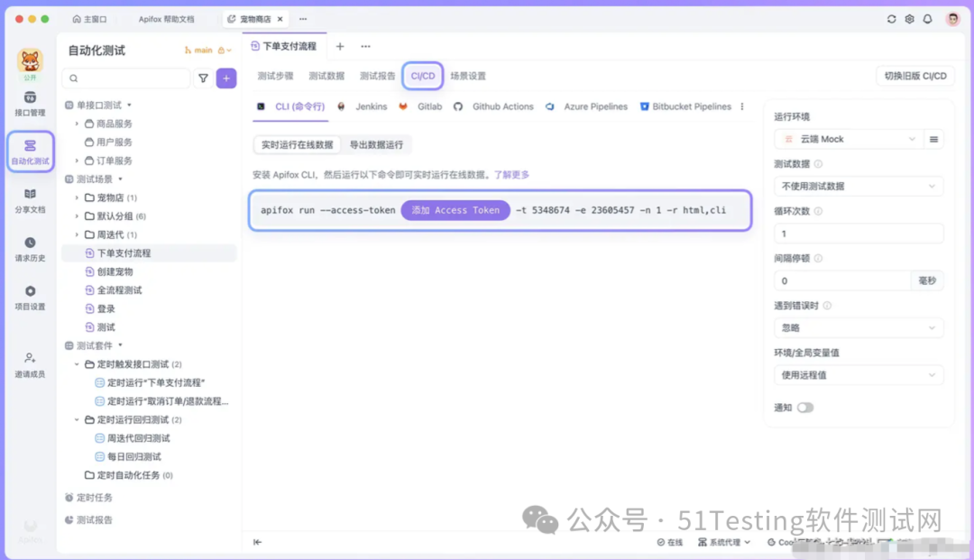Select 创建宠物 test scenario
The image size is (974, 560).
click(115, 271)
